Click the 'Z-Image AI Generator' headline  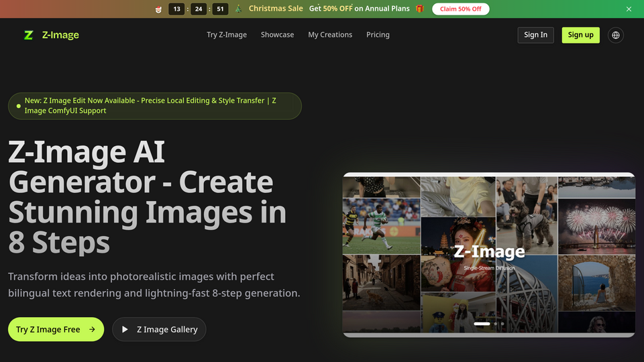coord(147,197)
